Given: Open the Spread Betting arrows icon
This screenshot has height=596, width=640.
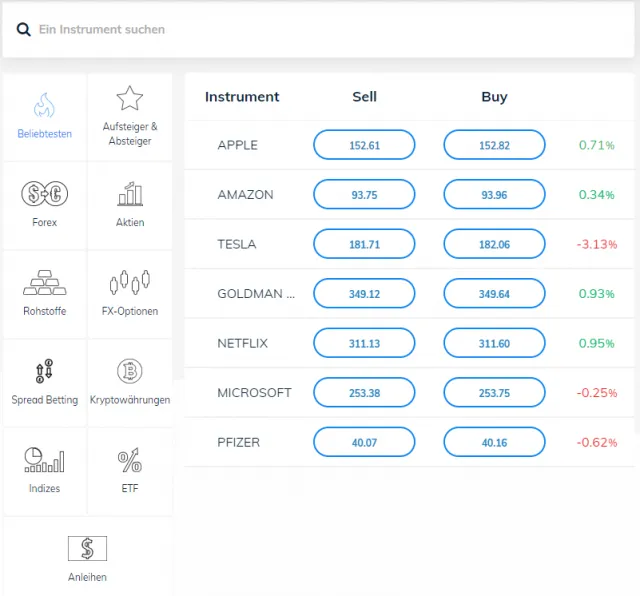Looking at the screenshot, I should point(44,372).
